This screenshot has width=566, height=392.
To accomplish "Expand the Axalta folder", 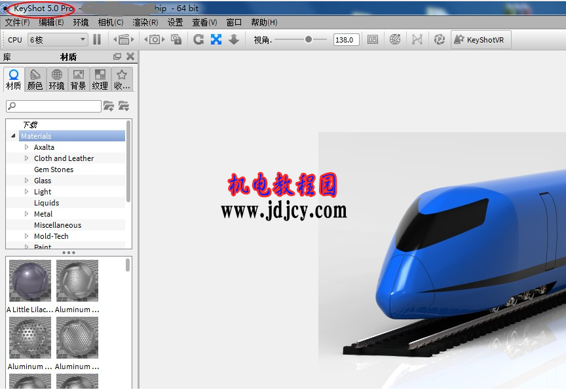I will tap(26, 147).
